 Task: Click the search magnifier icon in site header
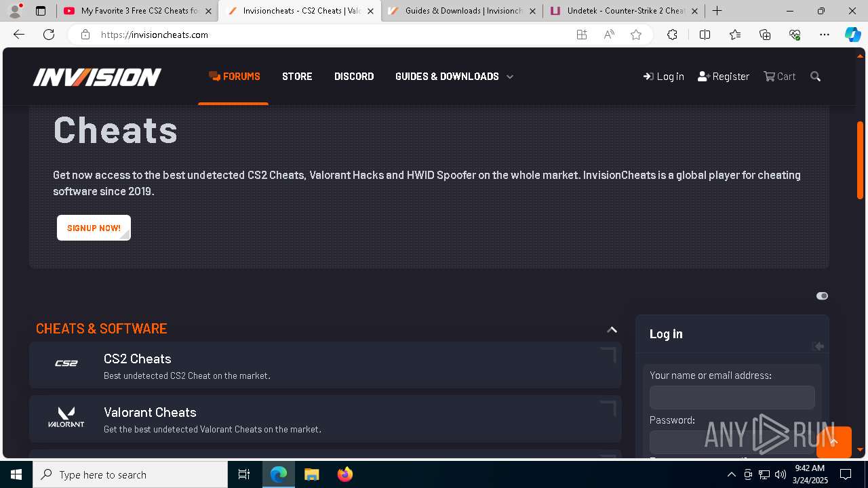(x=815, y=77)
